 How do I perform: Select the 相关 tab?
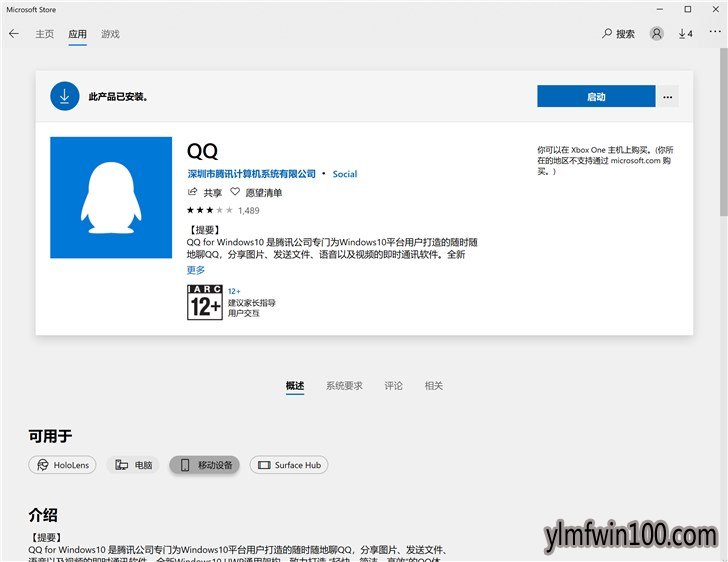tap(434, 386)
